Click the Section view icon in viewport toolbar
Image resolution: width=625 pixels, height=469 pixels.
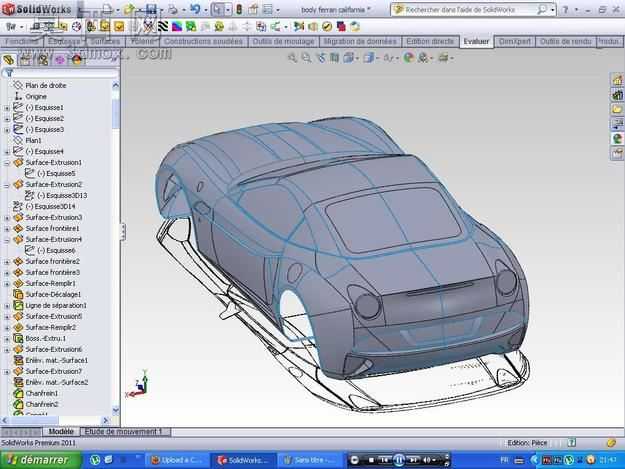pyautogui.click(x=334, y=58)
